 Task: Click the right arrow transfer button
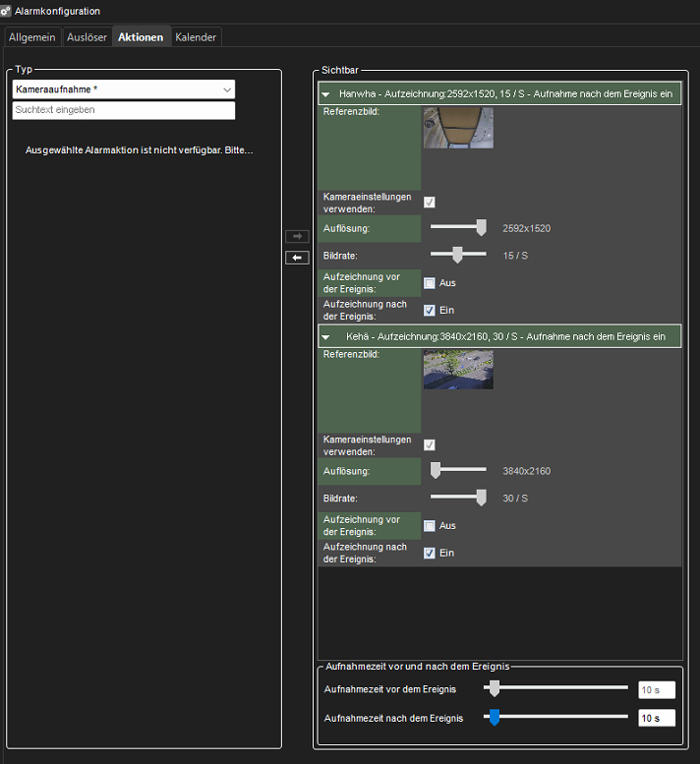pos(297,236)
